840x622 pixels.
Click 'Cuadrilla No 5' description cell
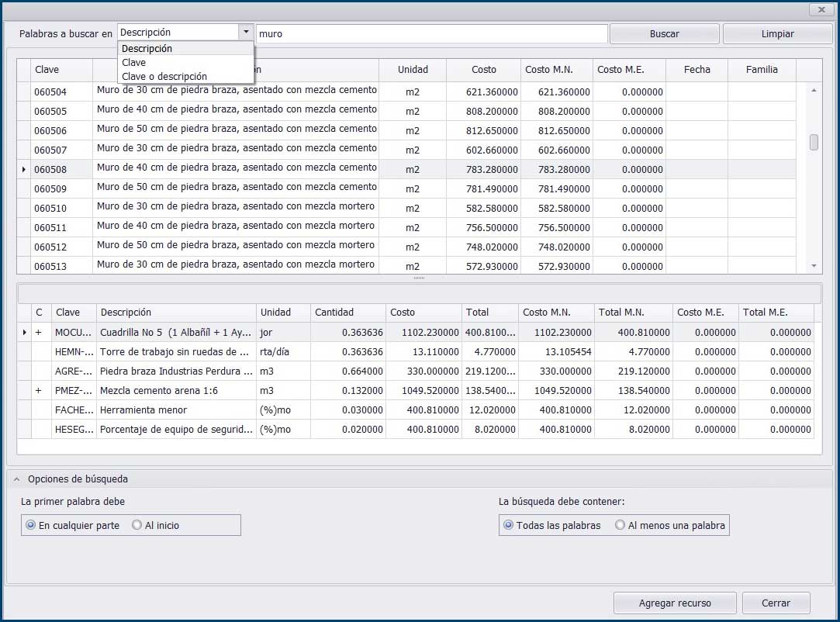(x=175, y=333)
